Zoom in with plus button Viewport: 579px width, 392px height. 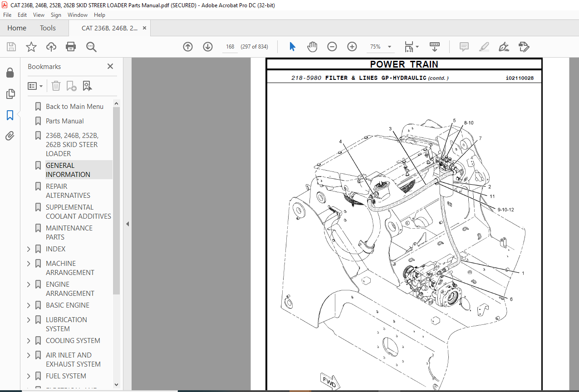(x=352, y=47)
